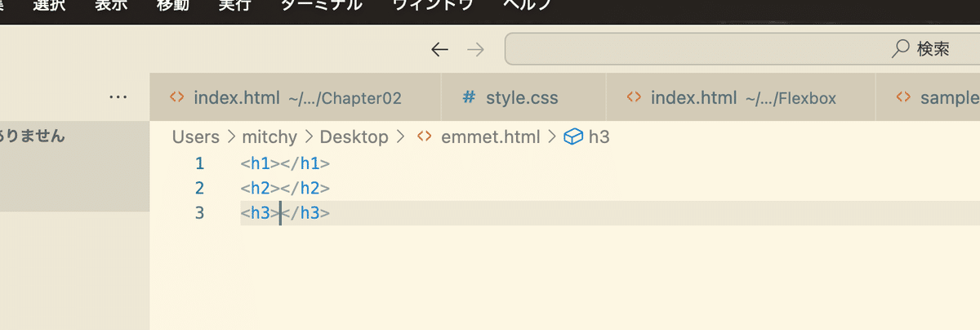The image size is (980, 330).
Task: Go back with the left arrow
Action: pos(439,50)
